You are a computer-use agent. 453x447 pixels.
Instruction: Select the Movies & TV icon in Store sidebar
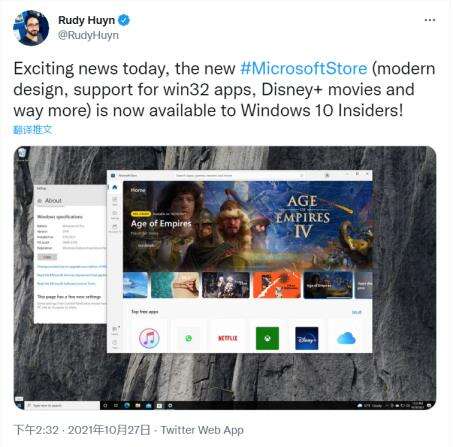coord(115,228)
